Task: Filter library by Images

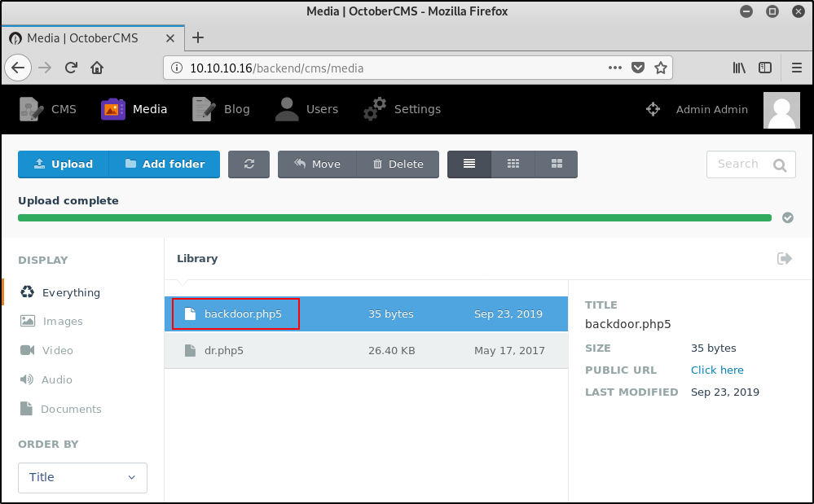Action: (x=62, y=322)
